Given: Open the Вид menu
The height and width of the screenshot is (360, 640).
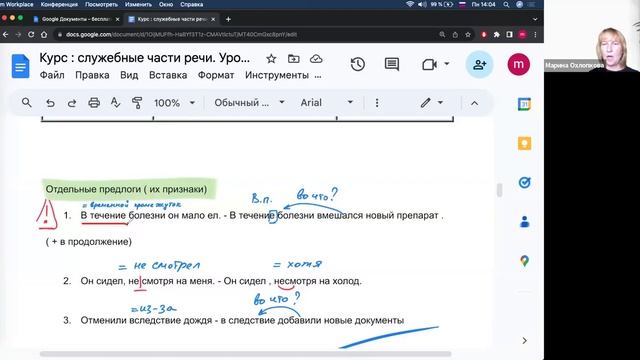Looking at the screenshot, I should (129, 76).
